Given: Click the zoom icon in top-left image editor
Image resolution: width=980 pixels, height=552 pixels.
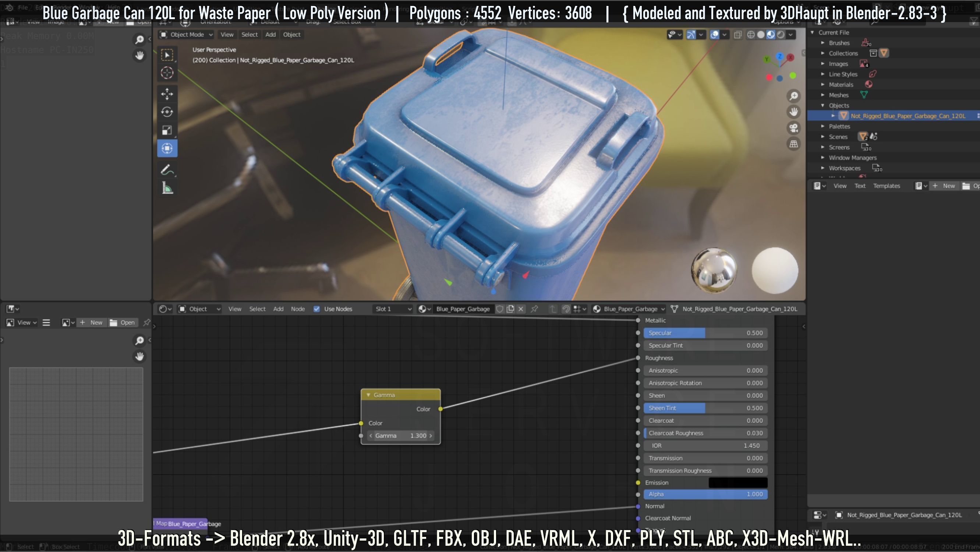Looking at the screenshot, I should 139,39.
